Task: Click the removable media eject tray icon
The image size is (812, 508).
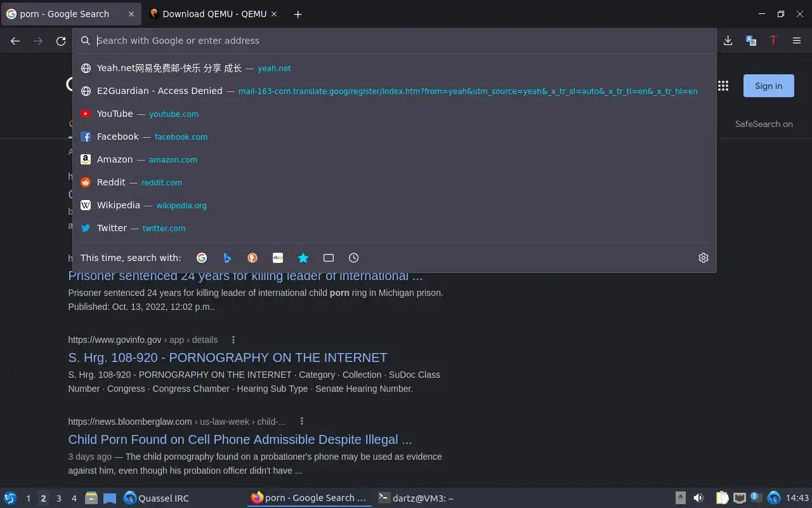Action: [x=680, y=498]
